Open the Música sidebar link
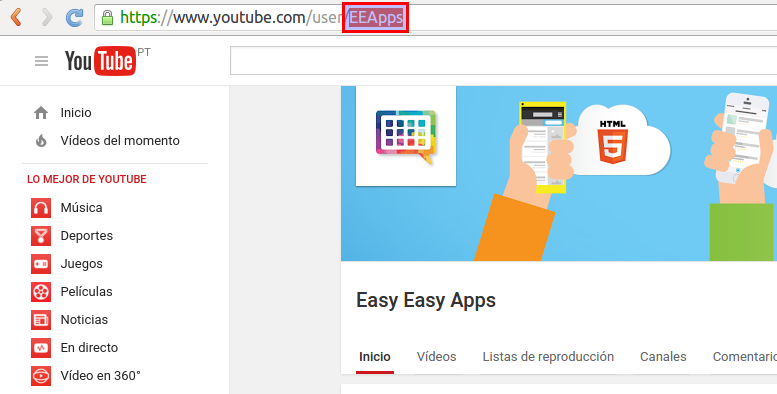Viewport: 777px width, 394px height. [81, 208]
